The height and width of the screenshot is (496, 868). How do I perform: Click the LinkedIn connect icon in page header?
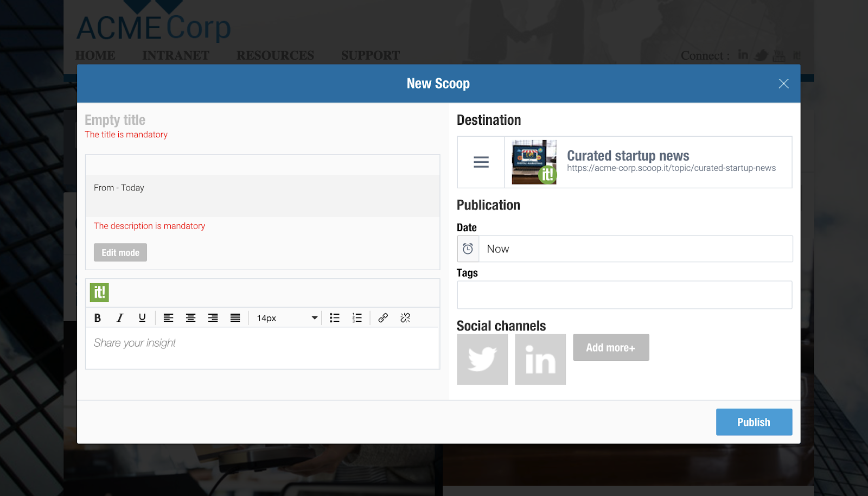(743, 55)
